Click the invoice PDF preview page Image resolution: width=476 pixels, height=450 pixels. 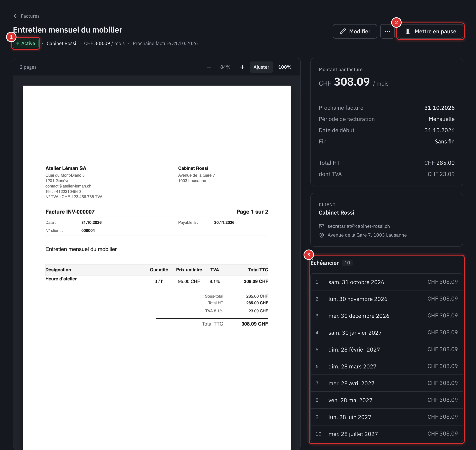(157, 267)
